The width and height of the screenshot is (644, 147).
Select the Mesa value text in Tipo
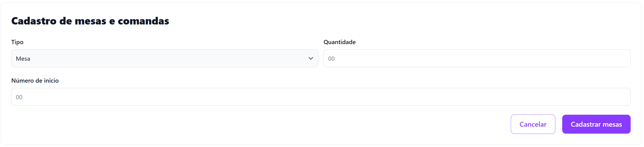[23, 59]
